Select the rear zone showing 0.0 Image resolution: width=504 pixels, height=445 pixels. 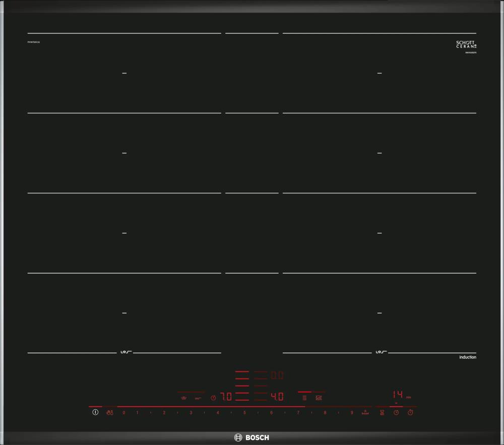pyautogui.click(x=277, y=375)
